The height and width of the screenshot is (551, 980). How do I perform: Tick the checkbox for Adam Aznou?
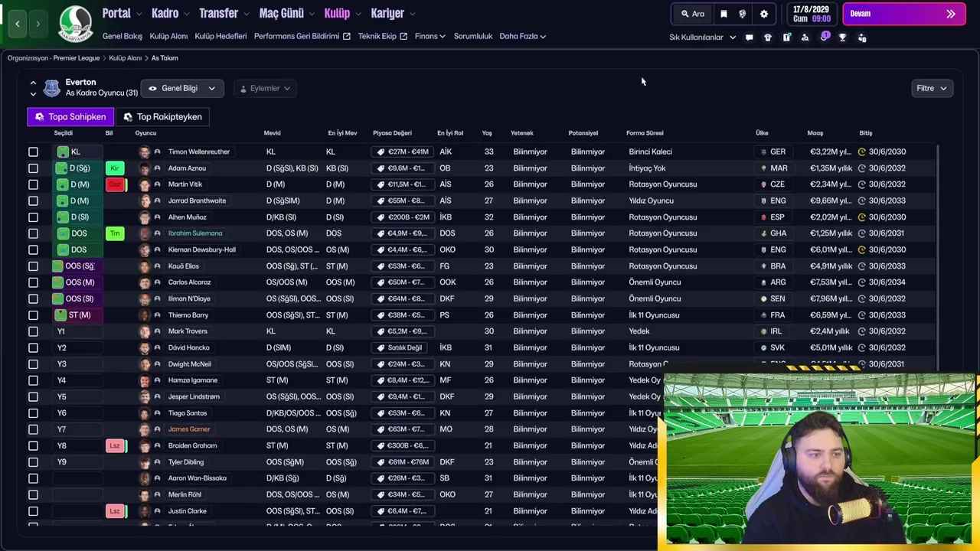tap(33, 168)
